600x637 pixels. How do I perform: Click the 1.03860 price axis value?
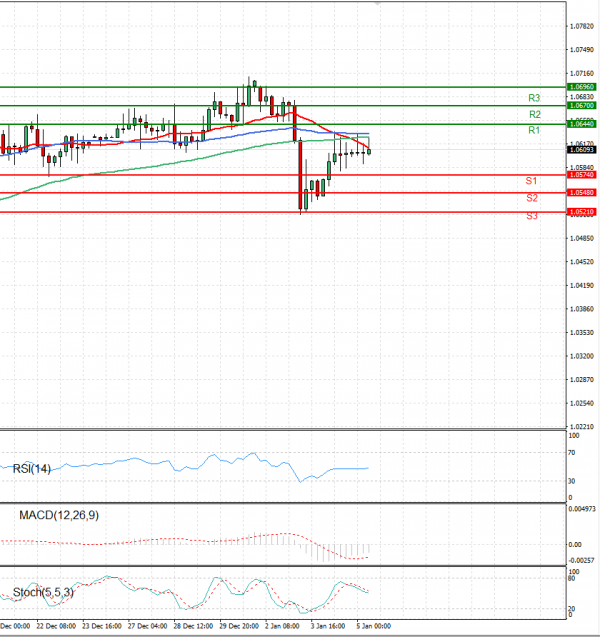click(x=582, y=309)
